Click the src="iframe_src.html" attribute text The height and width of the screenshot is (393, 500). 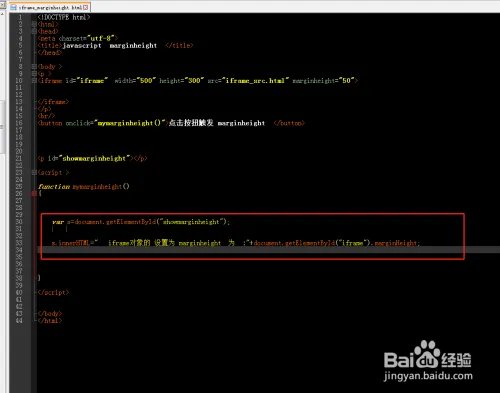(248, 81)
